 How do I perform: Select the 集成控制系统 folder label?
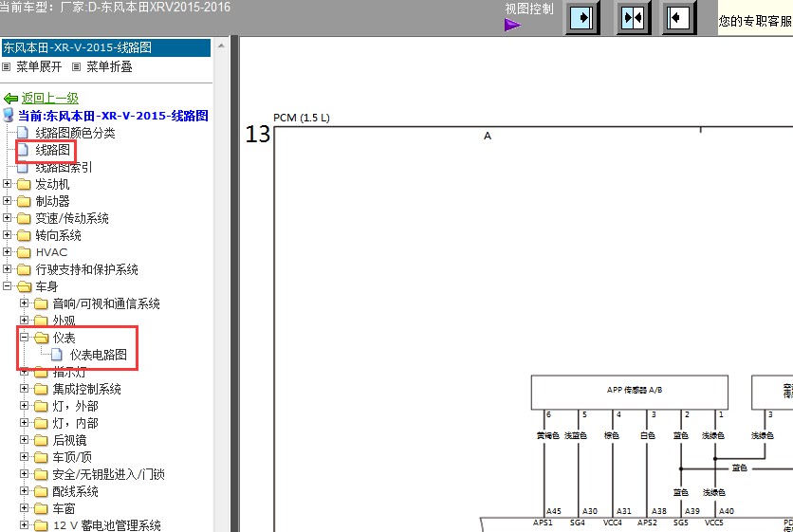pyautogui.click(x=86, y=389)
